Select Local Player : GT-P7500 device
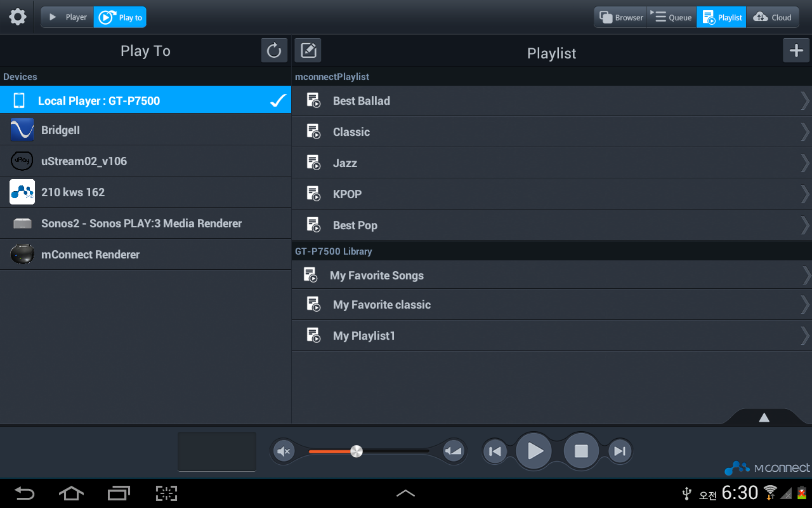This screenshot has width=812, height=508. [145, 100]
